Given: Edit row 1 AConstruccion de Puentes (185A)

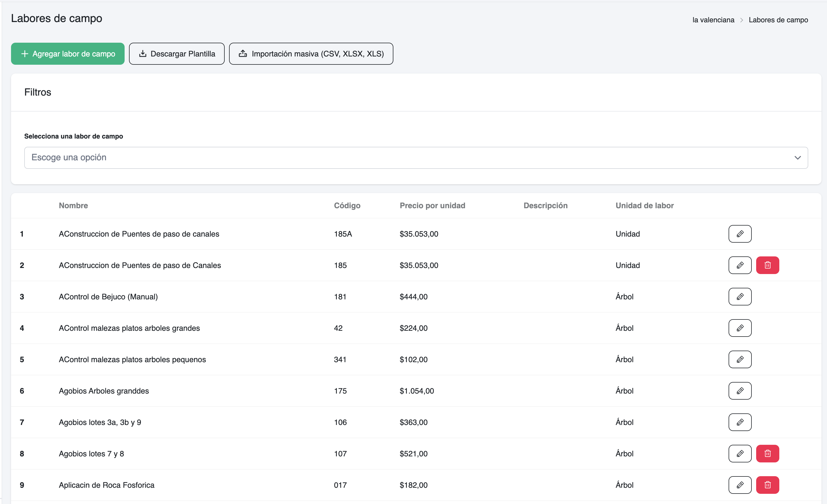Looking at the screenshot, I should coord(740,234).
